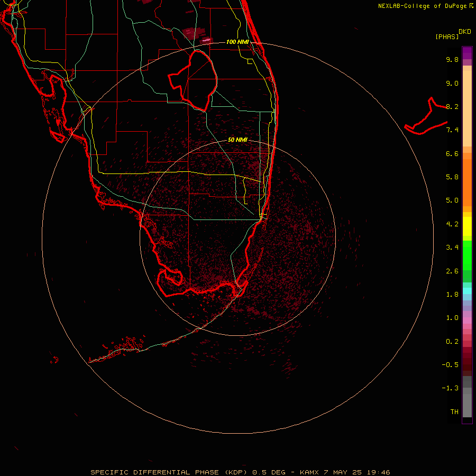The width and height of the screenshot is (476, 476).
Task: Click the 9.0 colorbar scale value
Action: tap(452, 83)
